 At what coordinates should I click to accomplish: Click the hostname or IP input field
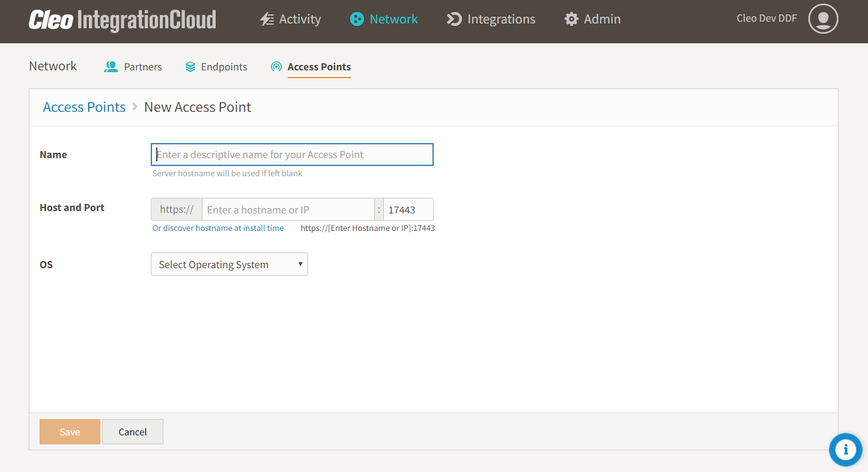coord(288,210)
